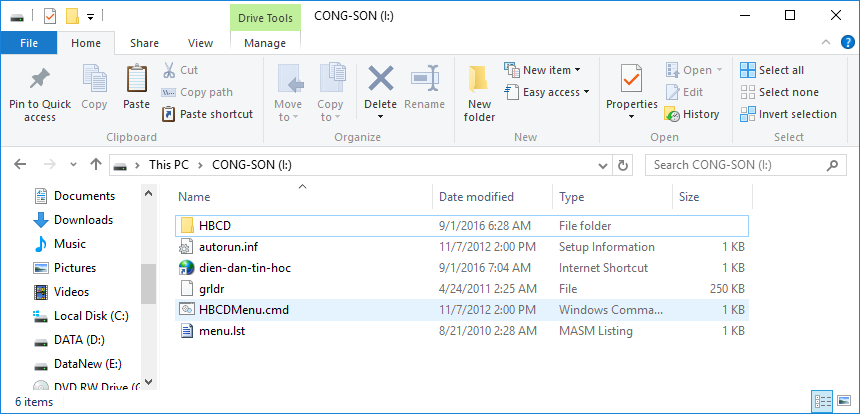Open the File menu
The image size is (860, 414).
[x=29, y=43]
